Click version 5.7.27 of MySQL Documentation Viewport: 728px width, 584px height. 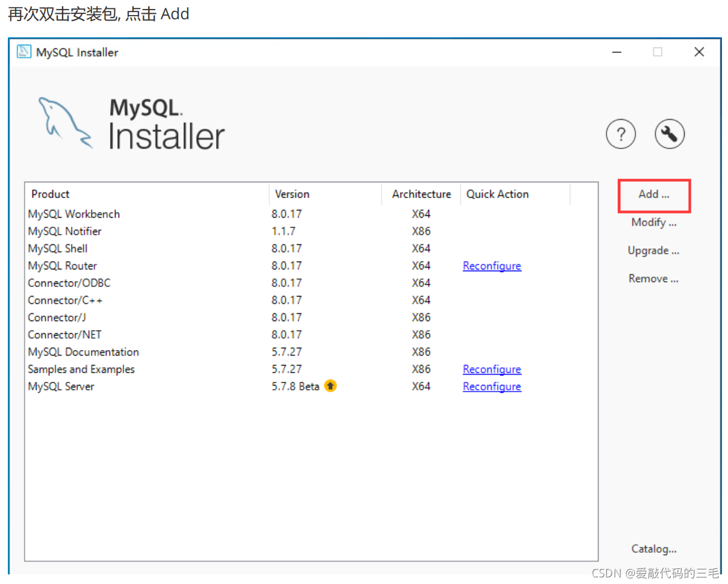[286, 352]
